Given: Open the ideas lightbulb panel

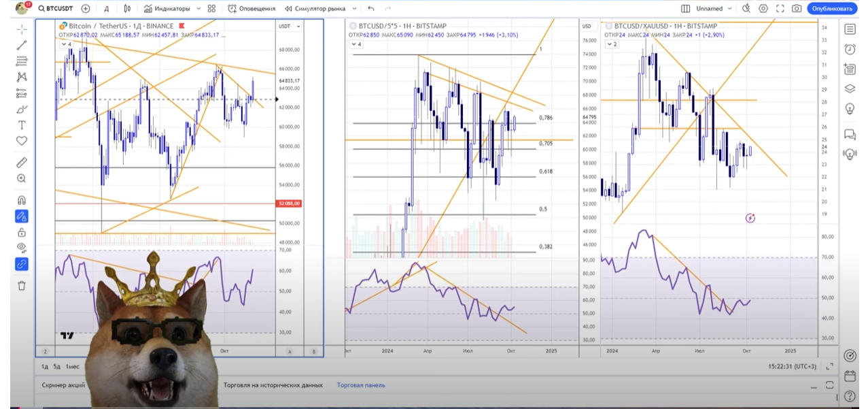Looking at the screenshot, I should click(850, 108).
